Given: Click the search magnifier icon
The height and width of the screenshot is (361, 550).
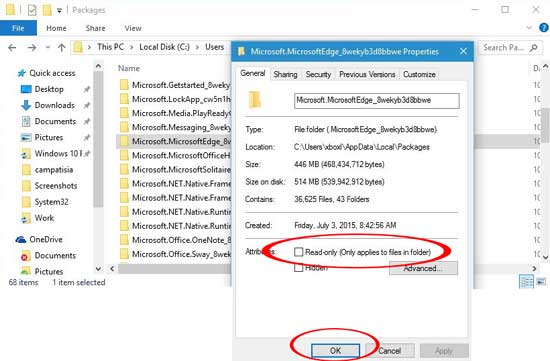Looking at the screenshot, I should click(534, 47).
